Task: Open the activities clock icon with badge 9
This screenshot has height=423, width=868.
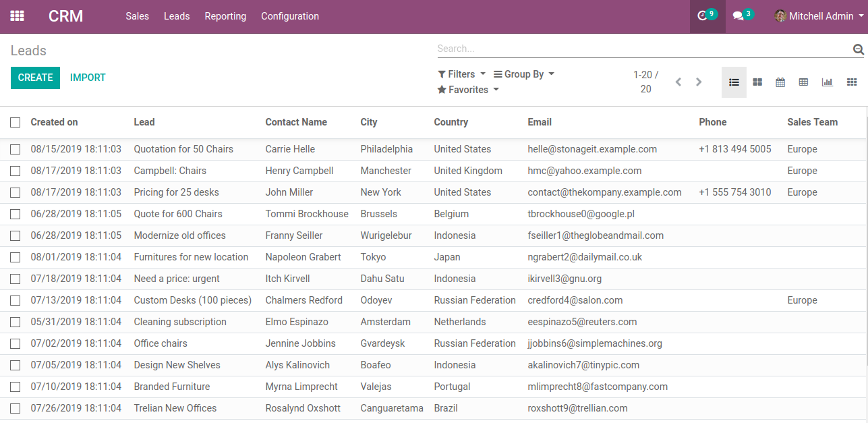Action: [x=707, y=16]
